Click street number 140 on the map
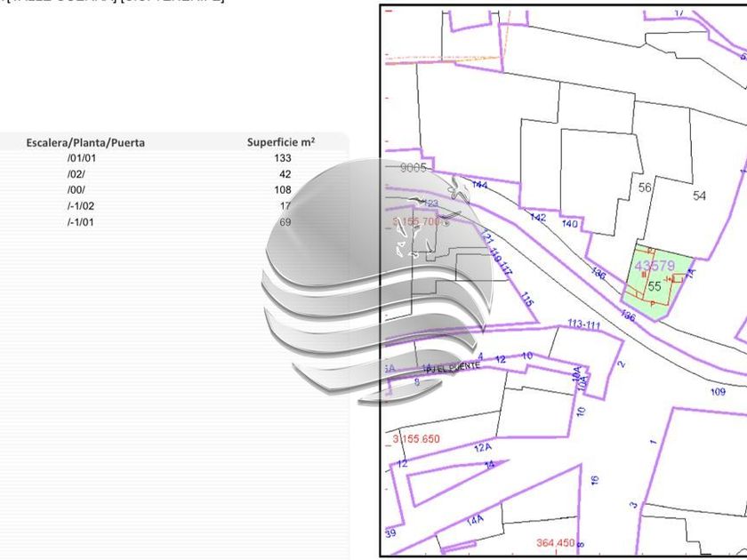This screenshot has width=747, height=560. click(x=570, y=223)
